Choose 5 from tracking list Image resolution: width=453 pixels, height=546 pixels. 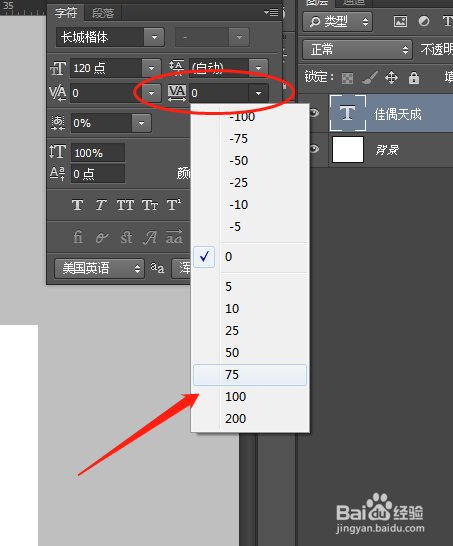[x=250, y=287]
